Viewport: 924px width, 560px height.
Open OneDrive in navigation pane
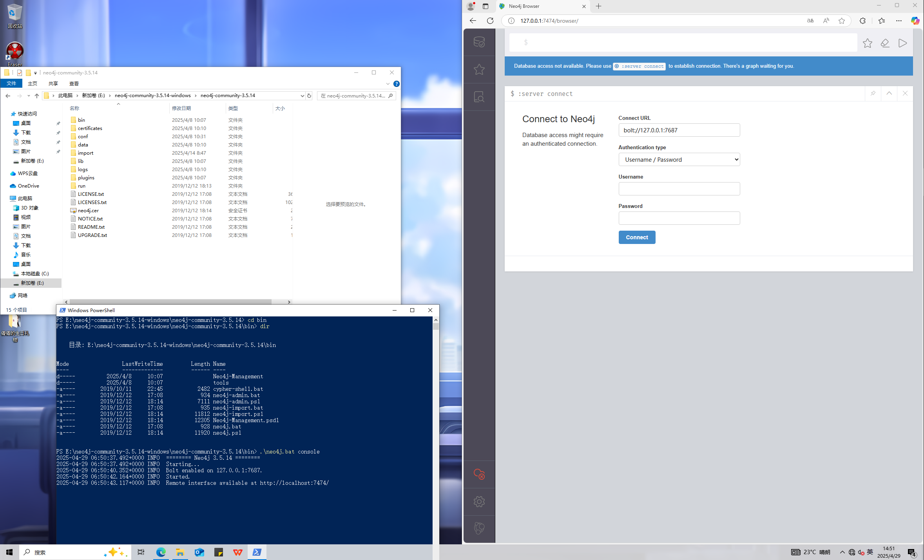[28, 186]
